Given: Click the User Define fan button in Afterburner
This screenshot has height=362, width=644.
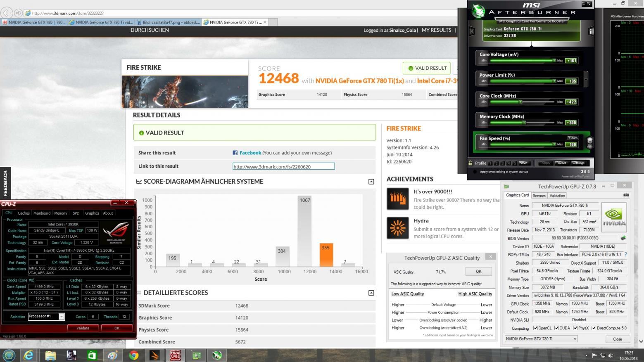Looking at the screenshot, I should tap(589, 142).
